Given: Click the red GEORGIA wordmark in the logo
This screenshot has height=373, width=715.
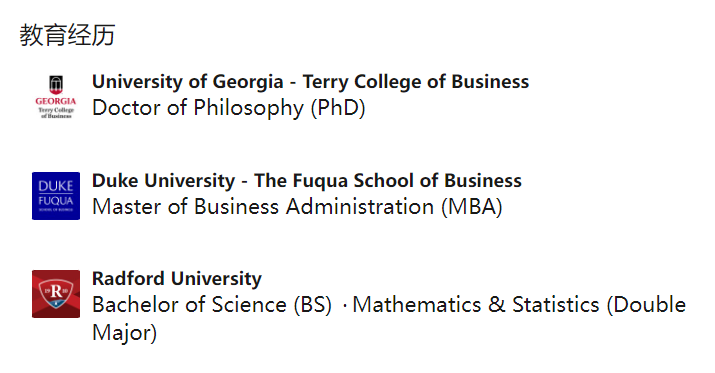Looking at the screenshot, I should tap(56, 101).
